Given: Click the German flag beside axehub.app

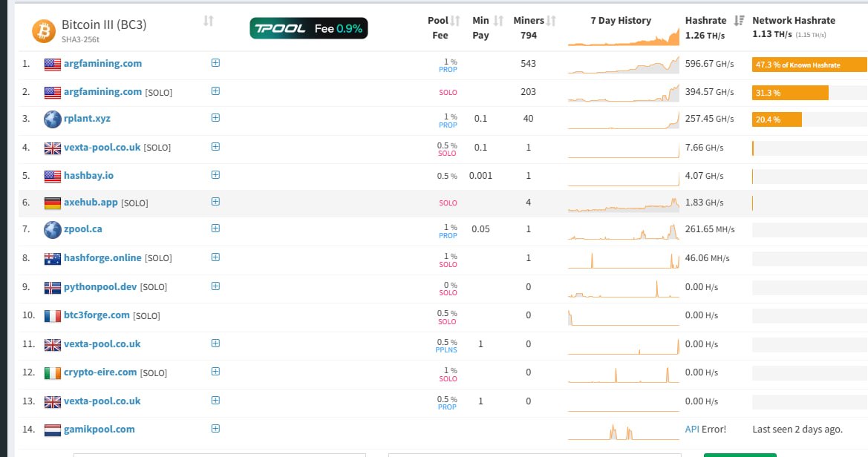Looking at the screenshot, I should (x=53, y=203).
